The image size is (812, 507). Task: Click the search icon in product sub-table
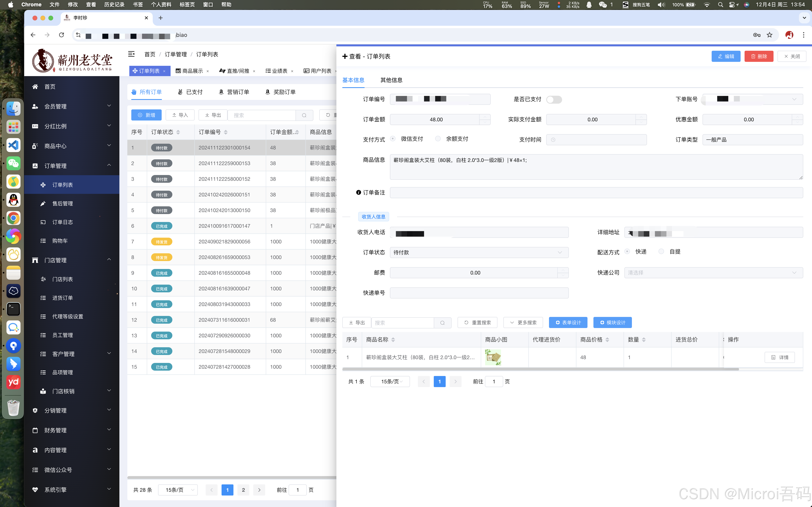tap(442, 323)
